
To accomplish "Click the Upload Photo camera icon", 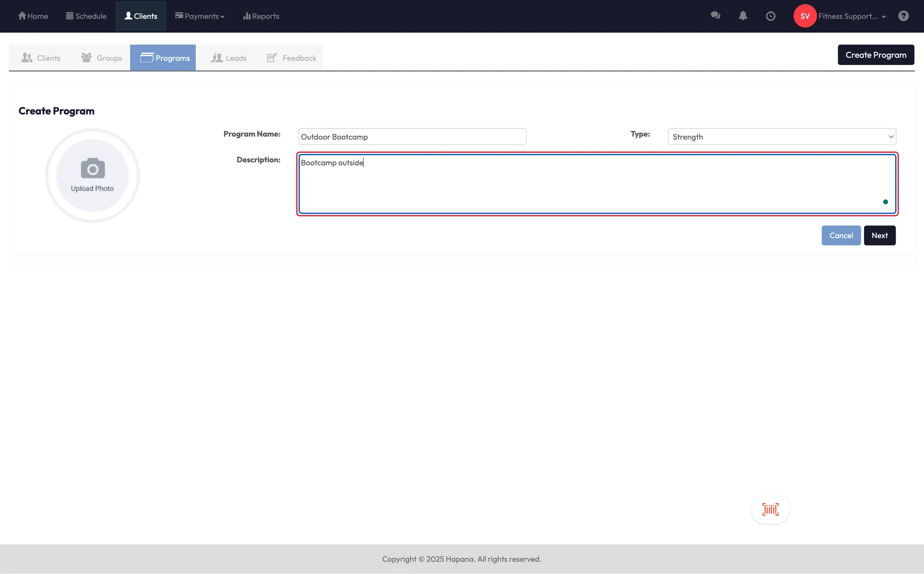I will coord(92,169).
